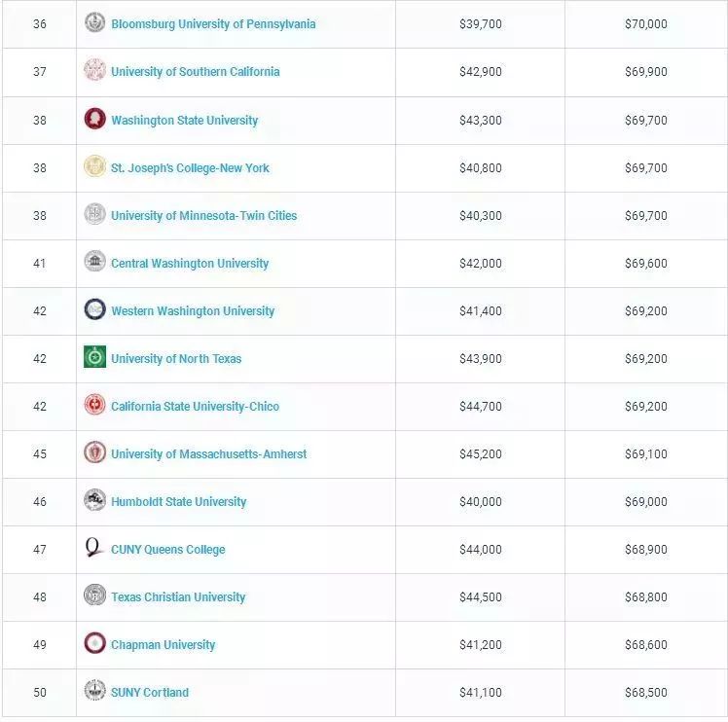Screen dimensions: 728x722
Task: Visit the University of Massachusetts-Amherst page
Action: (208, 454)
